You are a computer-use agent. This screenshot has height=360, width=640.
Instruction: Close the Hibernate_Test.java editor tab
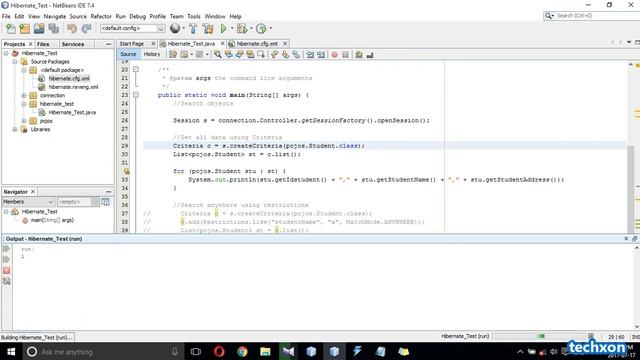click(222, 44)
